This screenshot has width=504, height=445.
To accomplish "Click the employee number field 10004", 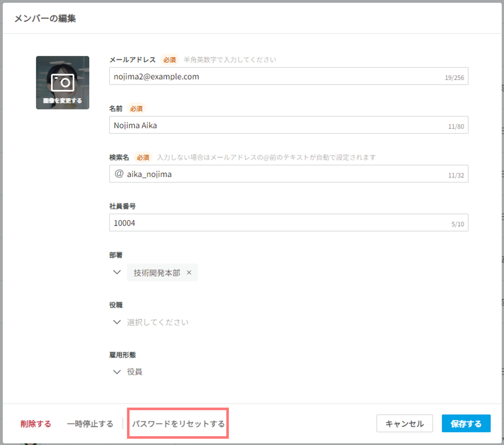I will [289, 222].
